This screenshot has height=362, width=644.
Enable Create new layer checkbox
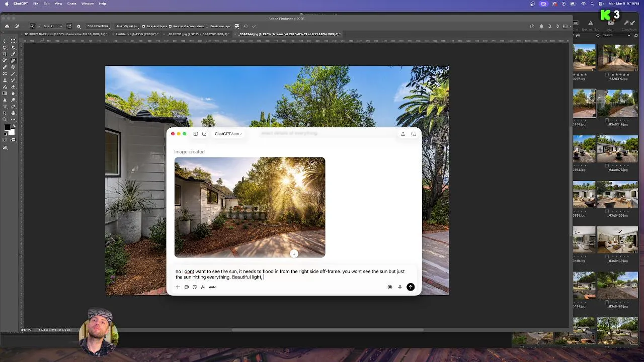coord(207,26)
